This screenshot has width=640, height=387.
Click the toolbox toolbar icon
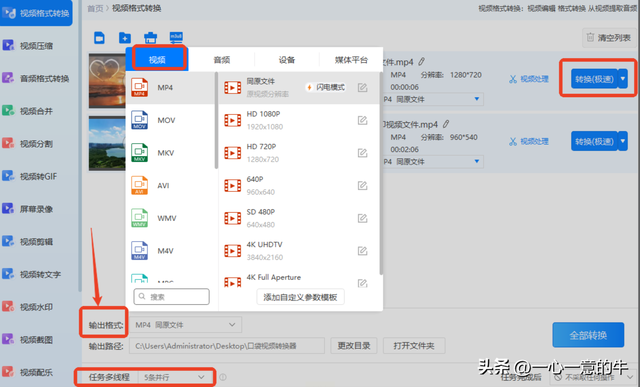click(x=150, y=38)
